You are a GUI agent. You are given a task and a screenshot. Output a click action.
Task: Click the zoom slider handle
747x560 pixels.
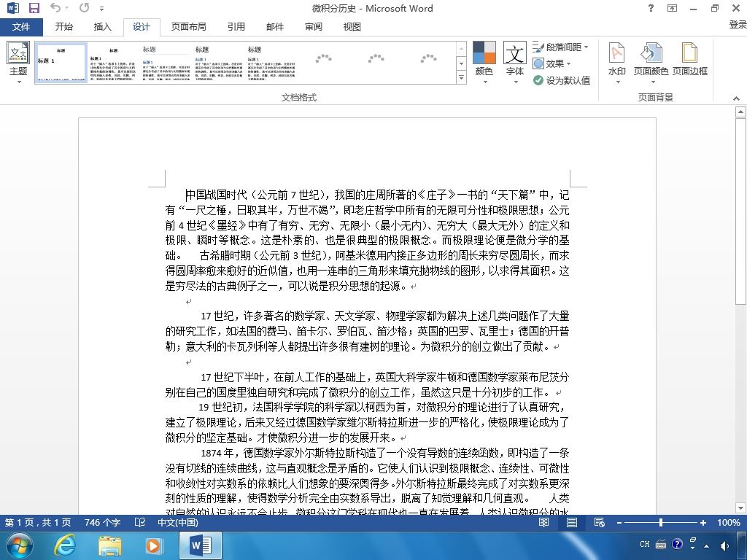point(661,522)
